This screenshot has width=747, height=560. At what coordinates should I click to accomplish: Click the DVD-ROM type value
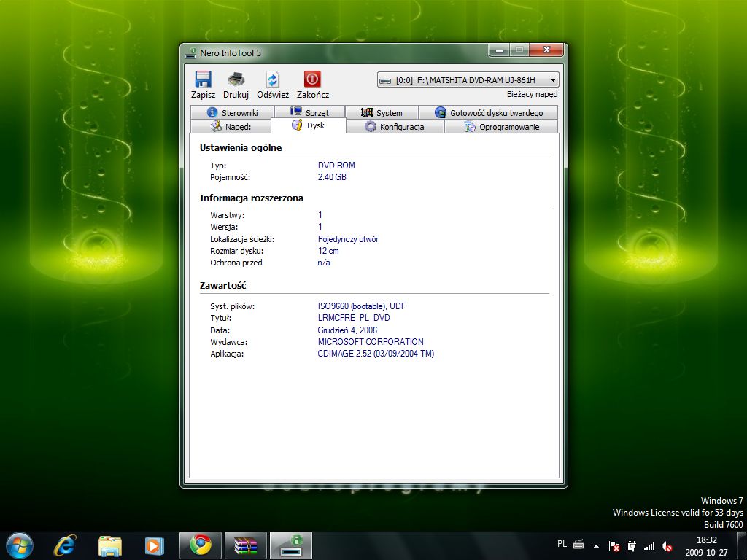tap(336, 166)
